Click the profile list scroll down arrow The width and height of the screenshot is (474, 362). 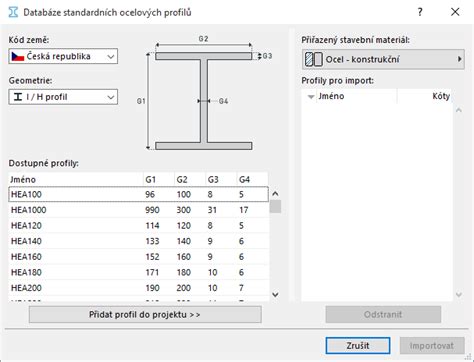[x=275, y=294]
